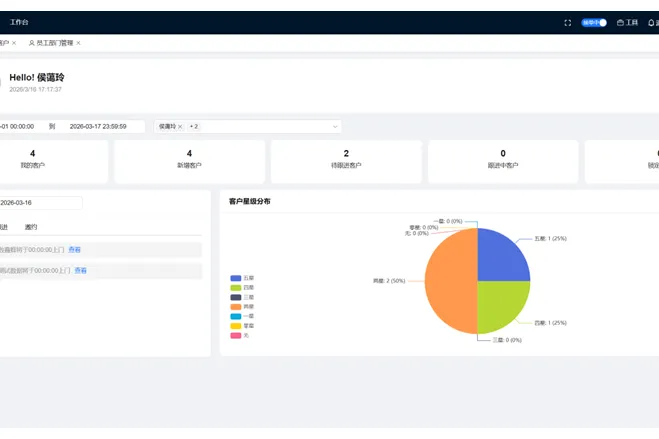The width and height of the screenshot is (659, 439).
Task: Toggle the 四星 legend entry (green)
Action: tap(242, 288)
